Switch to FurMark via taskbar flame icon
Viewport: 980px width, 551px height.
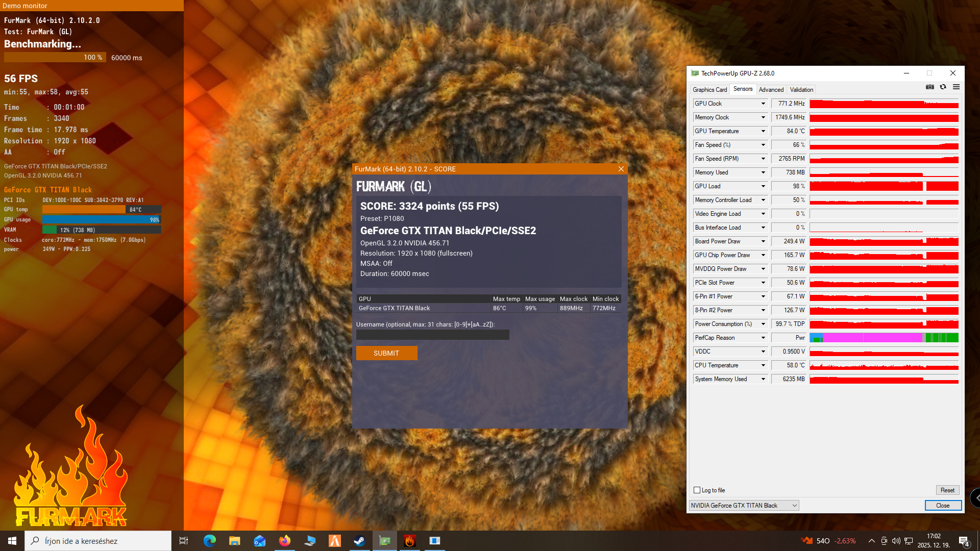410,541
